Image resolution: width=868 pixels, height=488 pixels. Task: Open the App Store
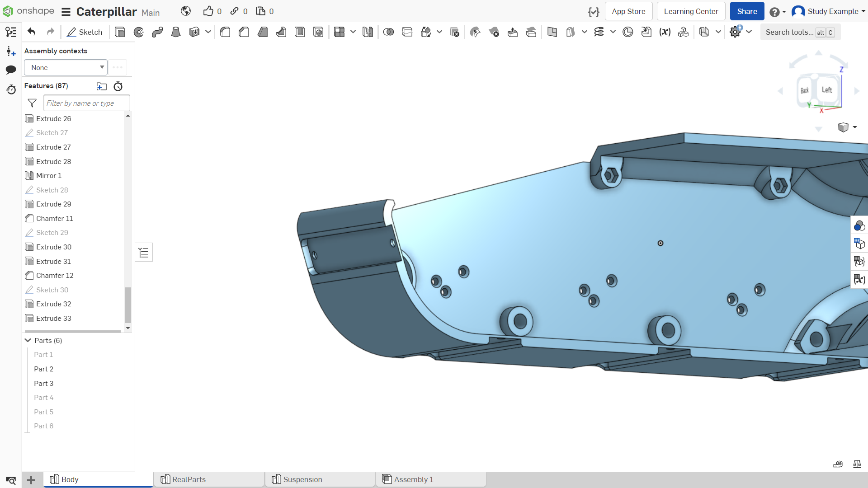[x=628, y=11]
